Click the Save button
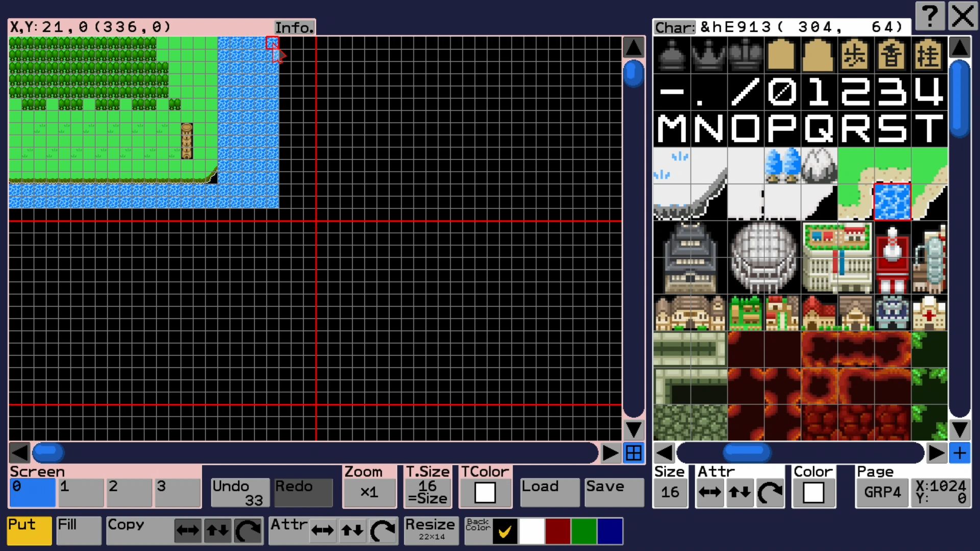This screenshot has width=980, height=551. [x=615, y=492]
